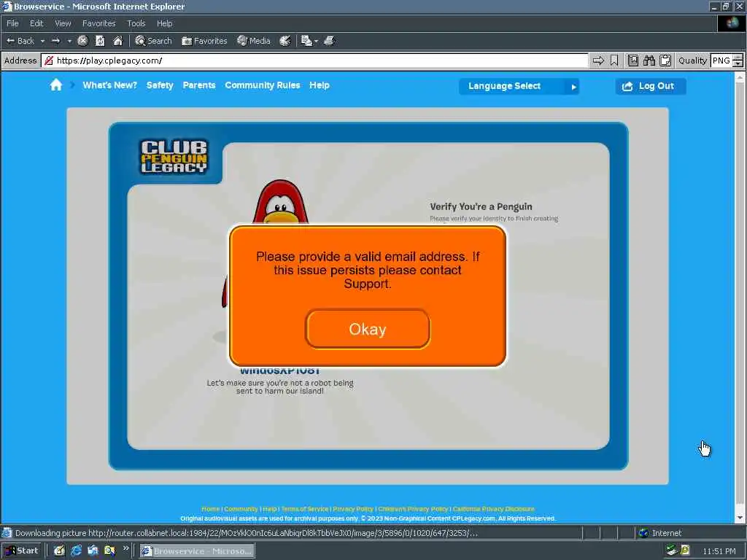
Task: Open the footer Community link
Action: tap(241, 509)
